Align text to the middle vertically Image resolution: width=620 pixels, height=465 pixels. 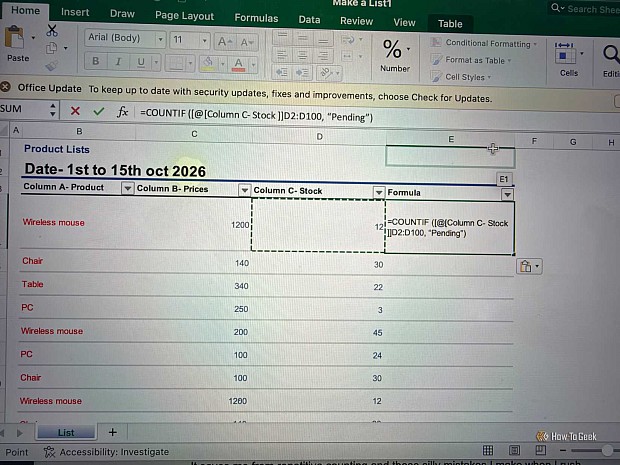[x=302, y=38]
